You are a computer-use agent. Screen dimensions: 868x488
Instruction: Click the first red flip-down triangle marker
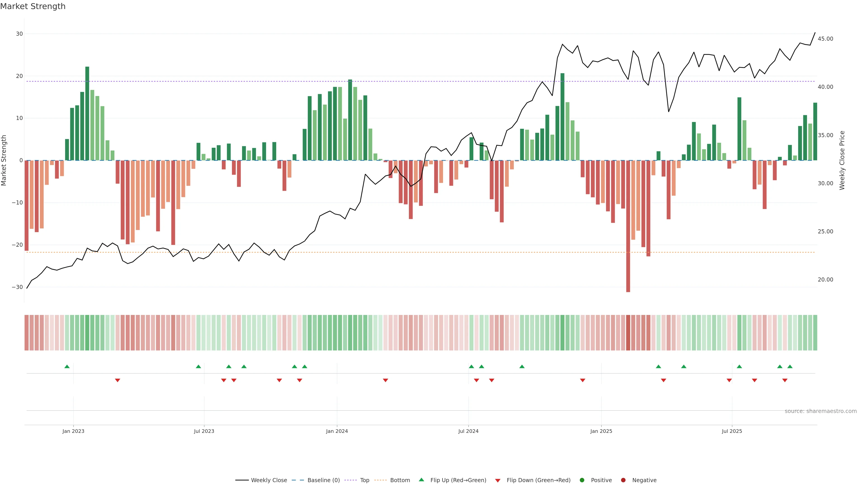tap(118, 380)
